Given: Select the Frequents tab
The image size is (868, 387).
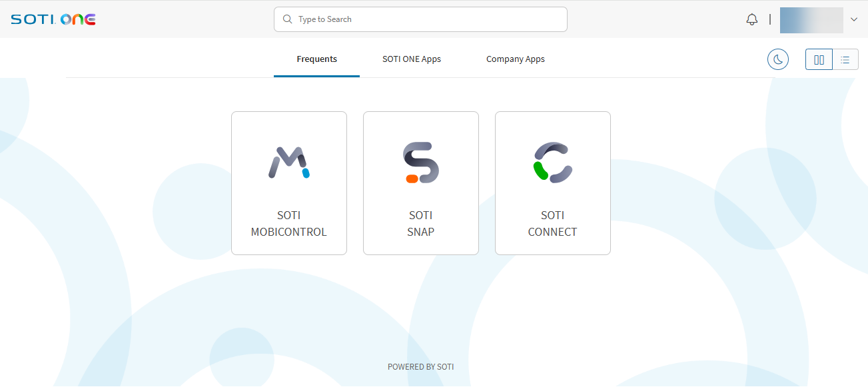Looking at the screenshot, I should click(x=316, y=59).
